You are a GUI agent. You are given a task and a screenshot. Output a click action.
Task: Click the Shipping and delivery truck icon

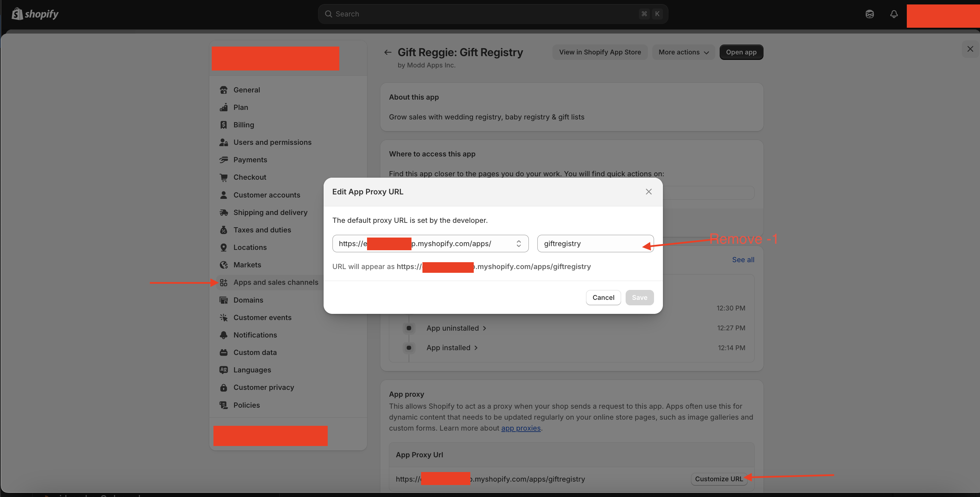pos(223,212)
